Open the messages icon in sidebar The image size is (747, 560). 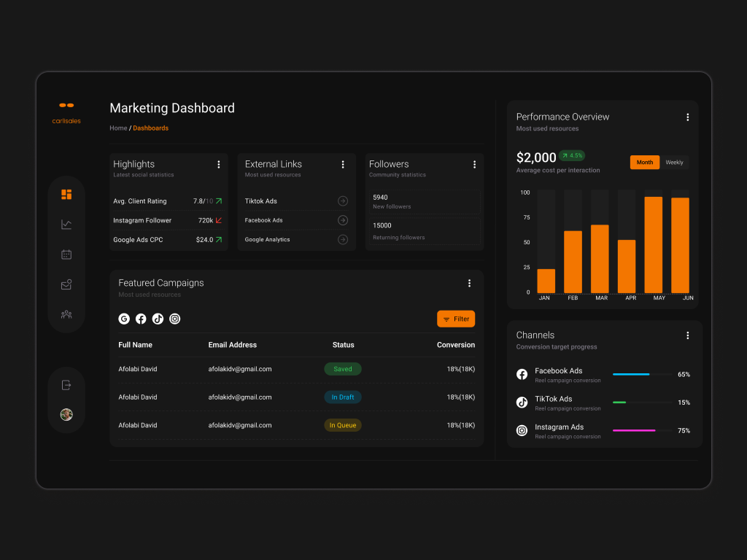pyautogui.click(x=66, y=284)
